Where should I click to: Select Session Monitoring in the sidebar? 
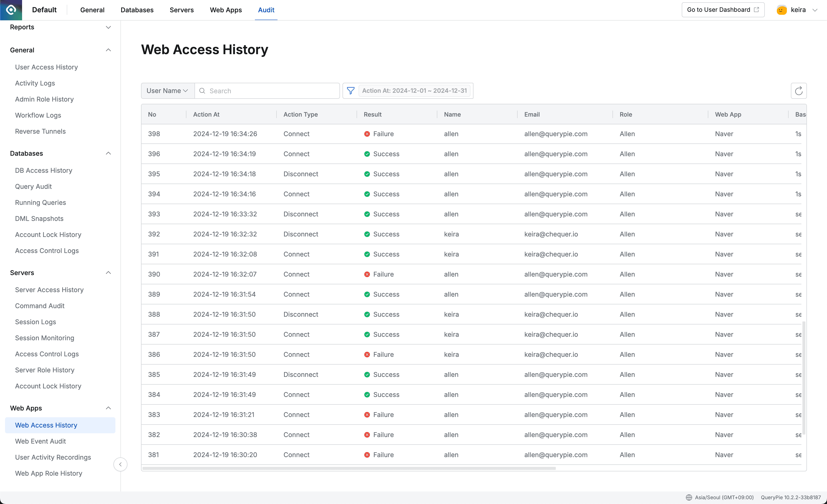click(44, 338)
